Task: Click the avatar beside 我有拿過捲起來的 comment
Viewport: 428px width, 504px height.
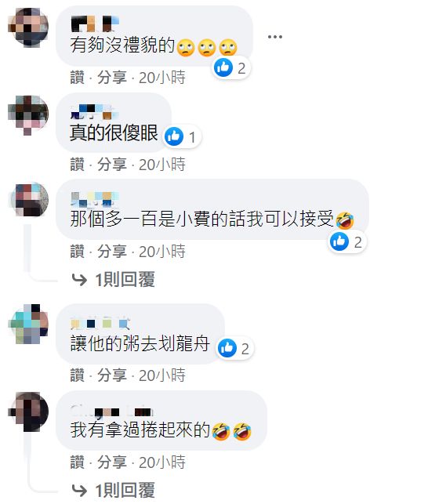Action: pyautogui.click(x=28, y=412)
